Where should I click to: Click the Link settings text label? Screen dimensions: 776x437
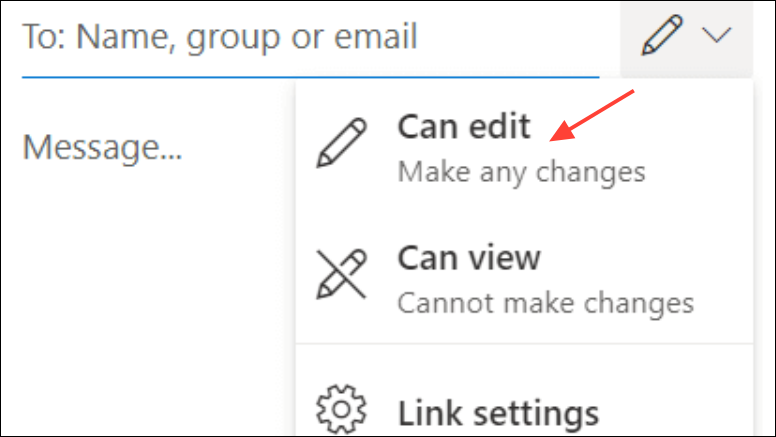click(x=498, y=414)
